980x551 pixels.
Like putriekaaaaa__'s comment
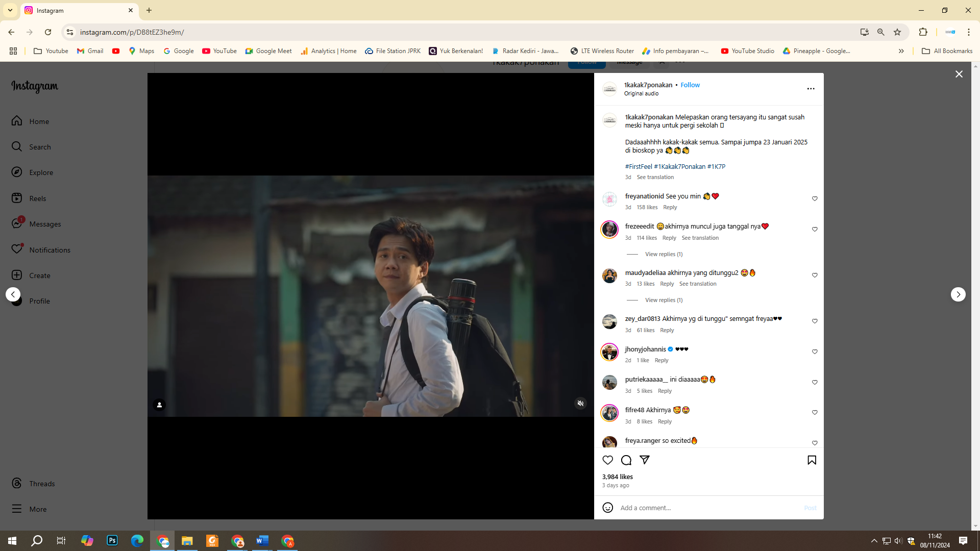(x=815, y=383)
